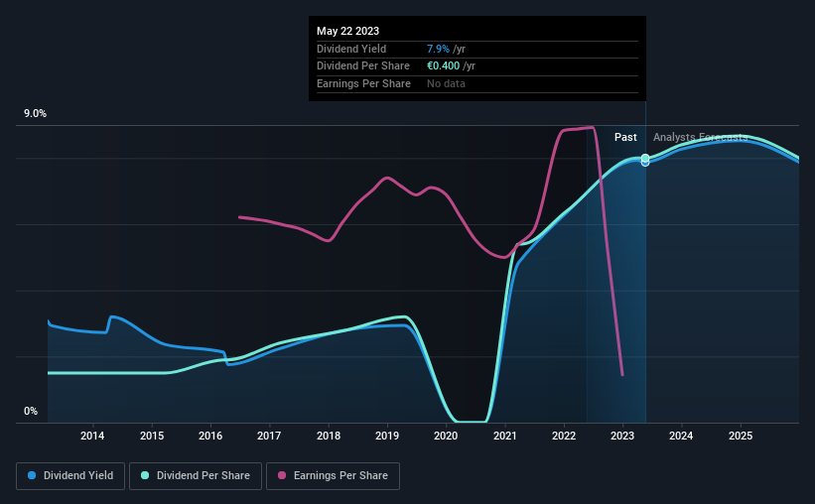The image size is (815, 504).
Task: Click the May 22 2023 tooltip date header
Action: coord(347,31)
